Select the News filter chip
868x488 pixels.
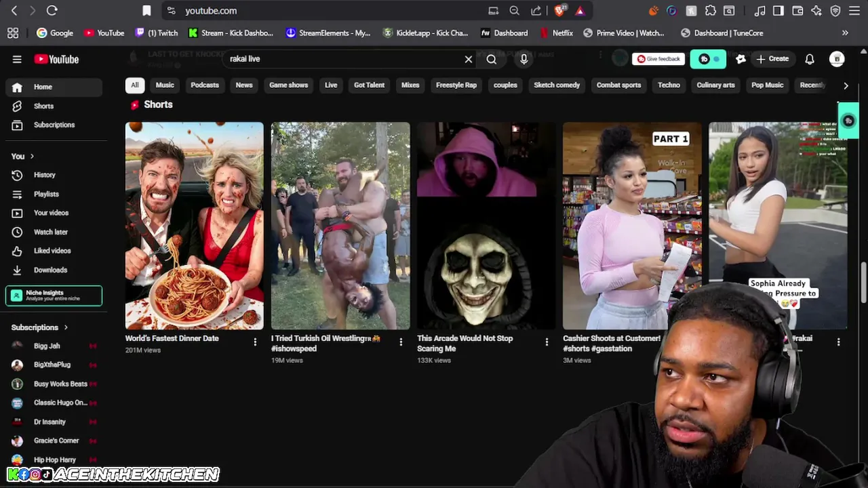tap(244, 85)
